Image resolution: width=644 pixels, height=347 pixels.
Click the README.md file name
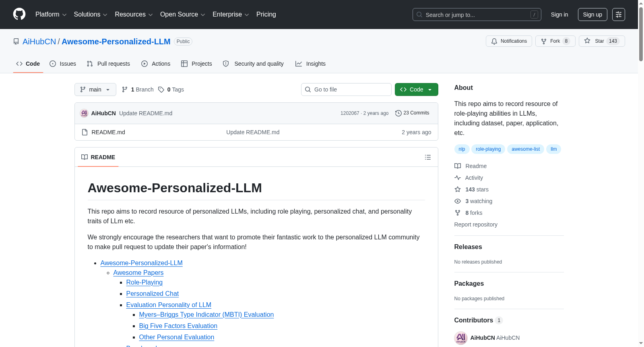pyautogui.click(x=108, y=132)
